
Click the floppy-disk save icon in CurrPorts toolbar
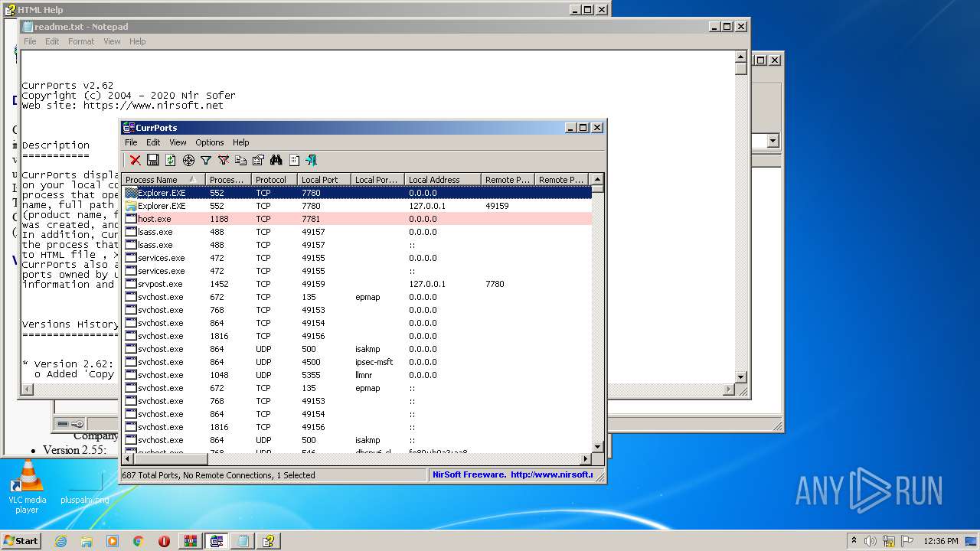point(152,160)
